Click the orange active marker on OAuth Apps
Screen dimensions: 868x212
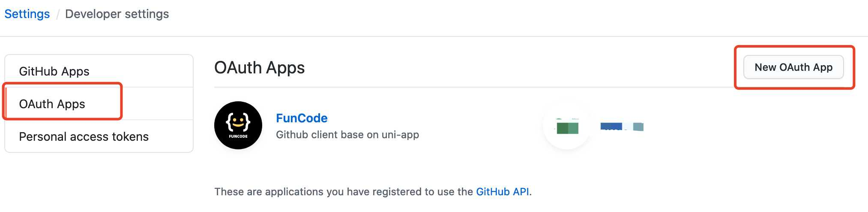(x=6, y=104)
